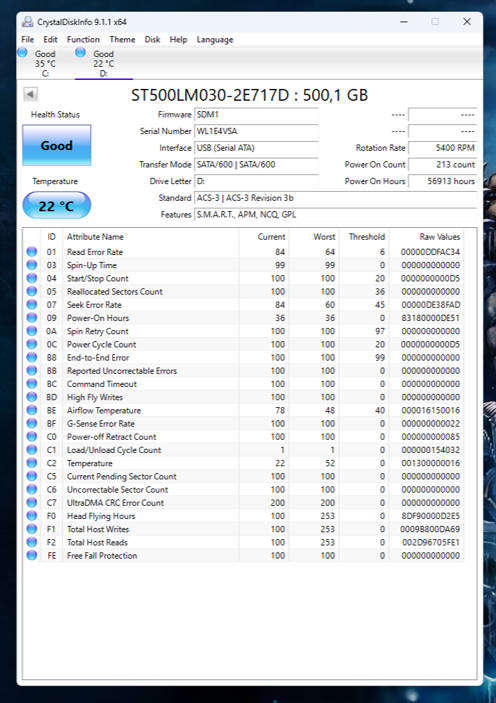The width and height of the screenshot is (496, 703).
Task: Click the Interface field USB (Serial ATA)
Action: click(x=257, y=148)
